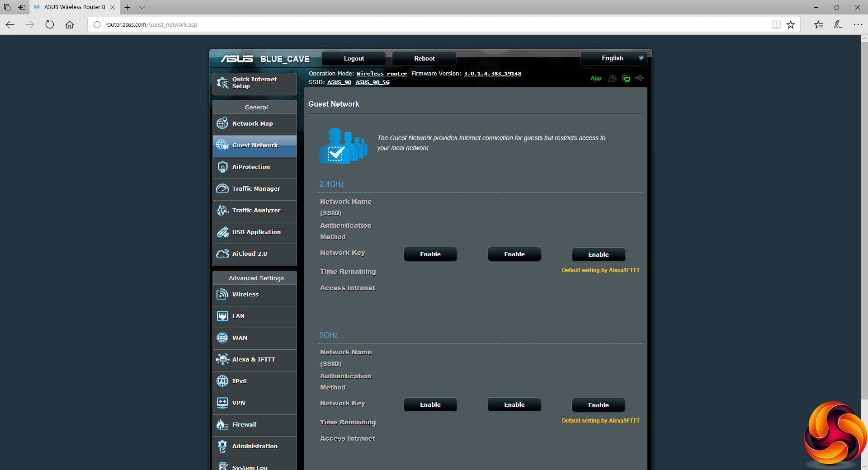This screenshot has height=470, width=868.
Task: Open the firmware version link
Action: 492,74
